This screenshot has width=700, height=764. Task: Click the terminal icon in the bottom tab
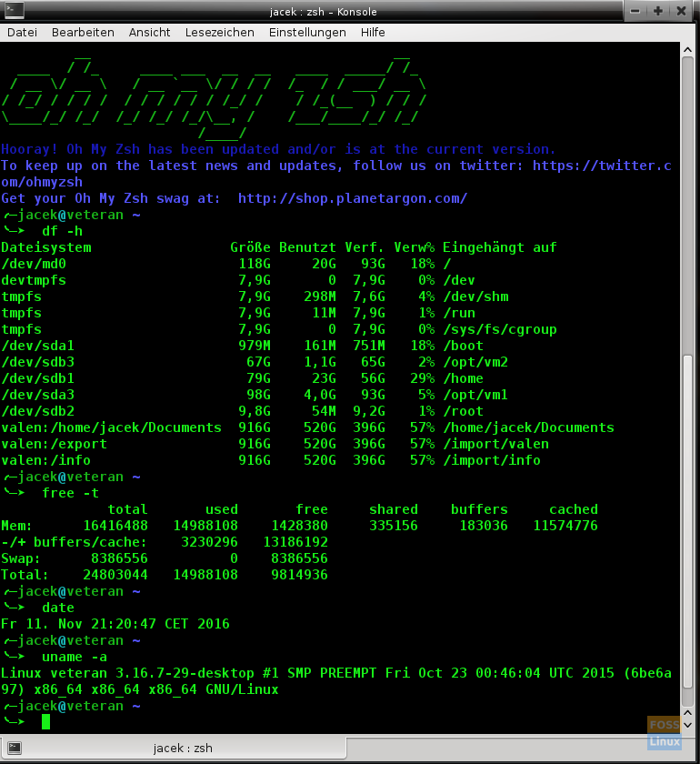coord(15,748)
